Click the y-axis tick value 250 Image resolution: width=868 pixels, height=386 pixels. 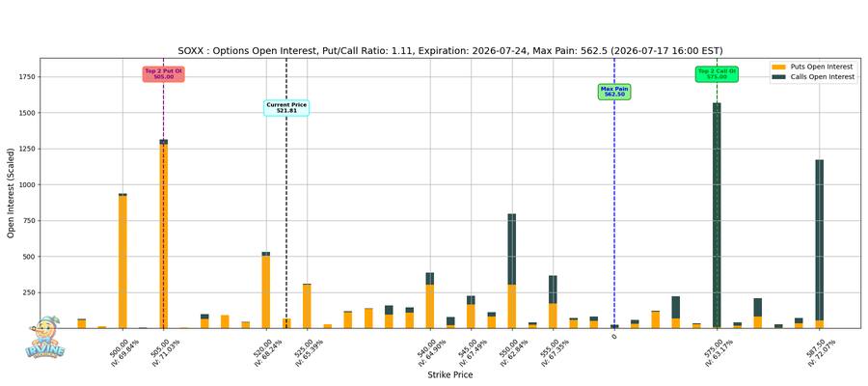[27, 293]
